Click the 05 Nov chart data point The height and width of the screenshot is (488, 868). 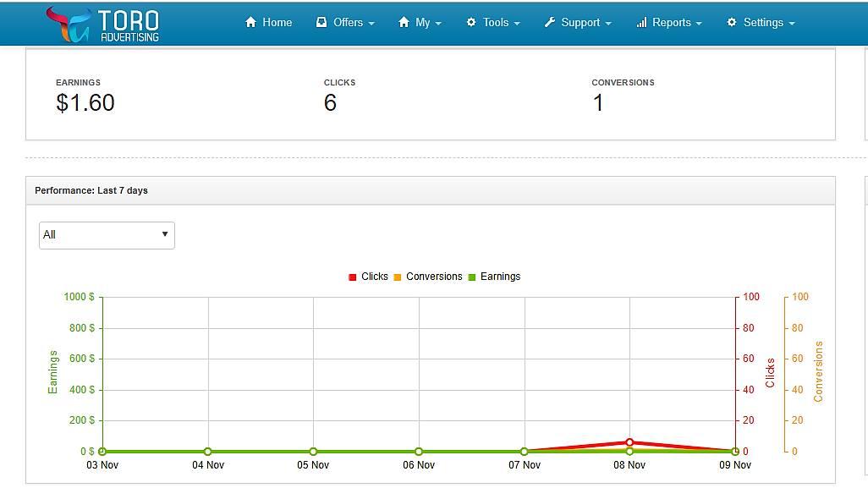point(313,452)
